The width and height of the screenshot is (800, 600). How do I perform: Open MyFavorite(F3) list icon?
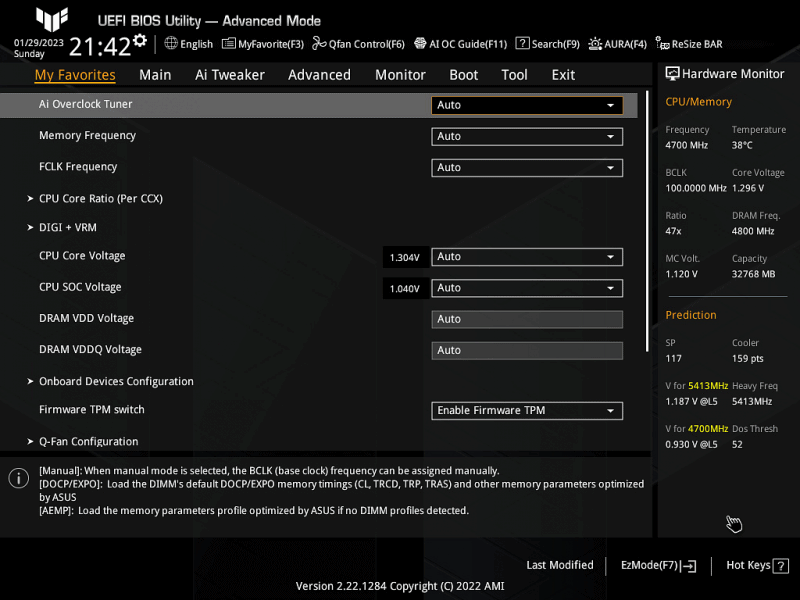pos(229,43)
